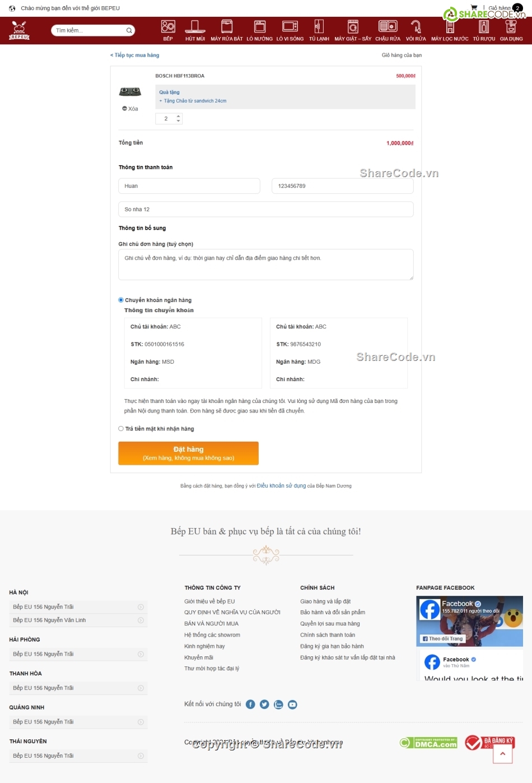Click the globe icon in top bar
Screen dimensions: 532x783
click(12, 8)
